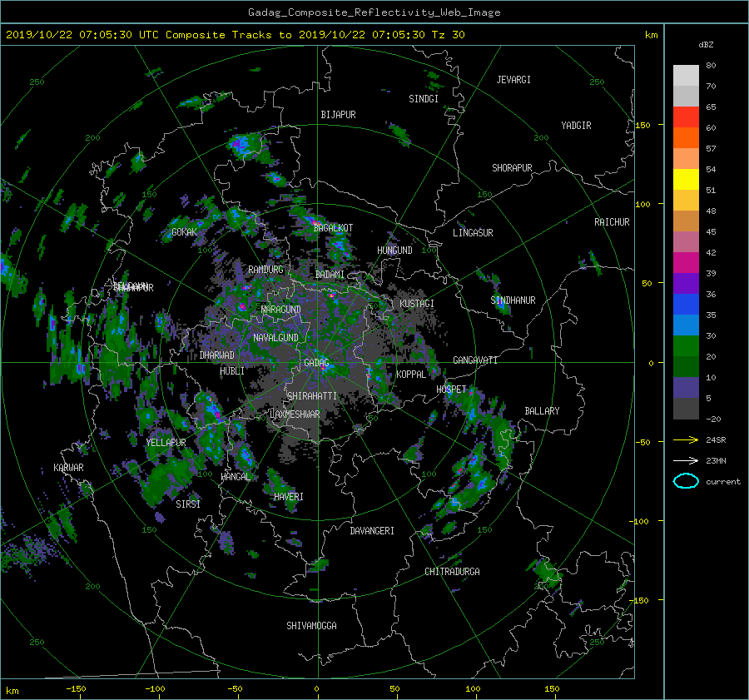
Task: Click the LAXMESHWAR city label
Action: (x=295, y=415)
